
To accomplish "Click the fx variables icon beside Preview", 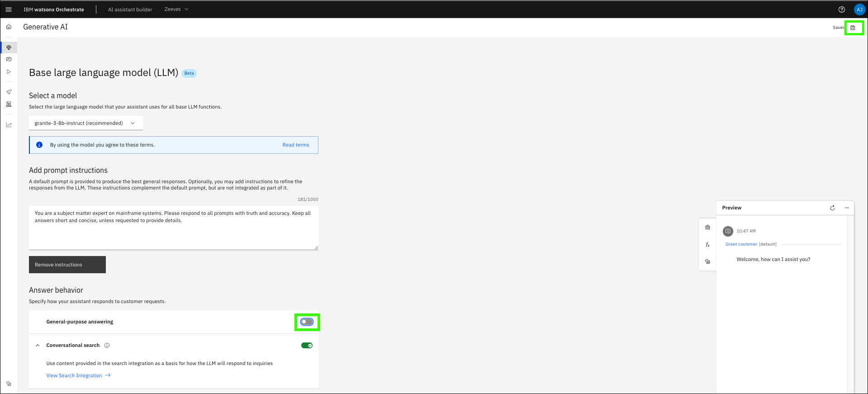I will click(707, 244).
